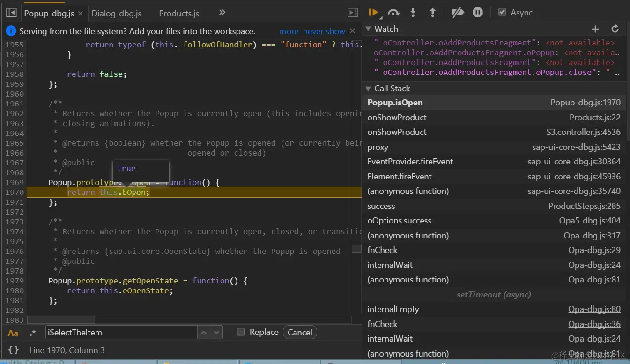The image size is (630, 364).
Task: Switch to the Products.js tab
Action: [179, 14]
